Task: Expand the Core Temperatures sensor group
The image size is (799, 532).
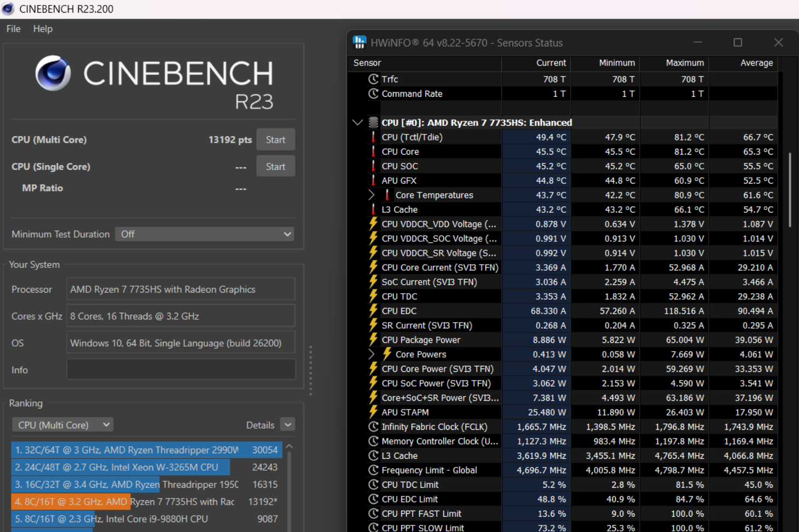Action: pyautogui.click(x=372, y=195)
